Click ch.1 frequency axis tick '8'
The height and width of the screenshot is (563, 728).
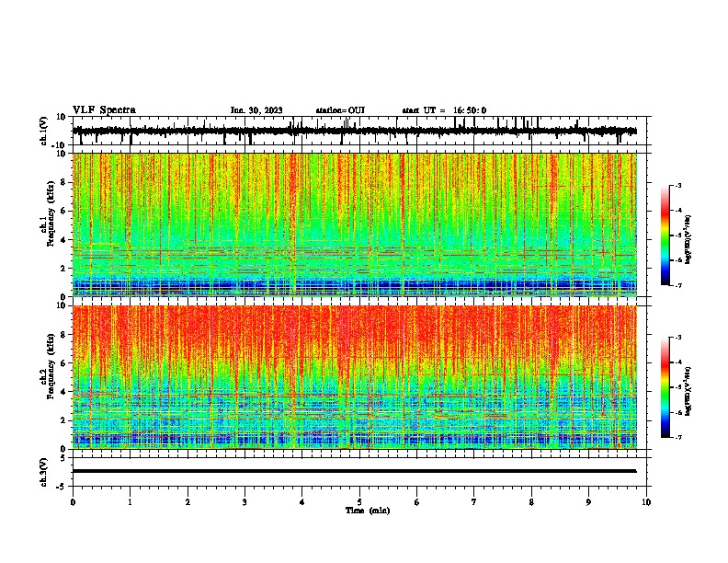coord(63,182)
